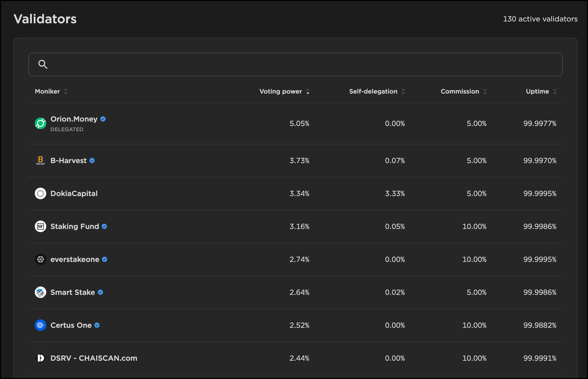Click Staking Fund voting power 3.16%
This screenshot has height=379, width=588.
[x=299, y=226]
